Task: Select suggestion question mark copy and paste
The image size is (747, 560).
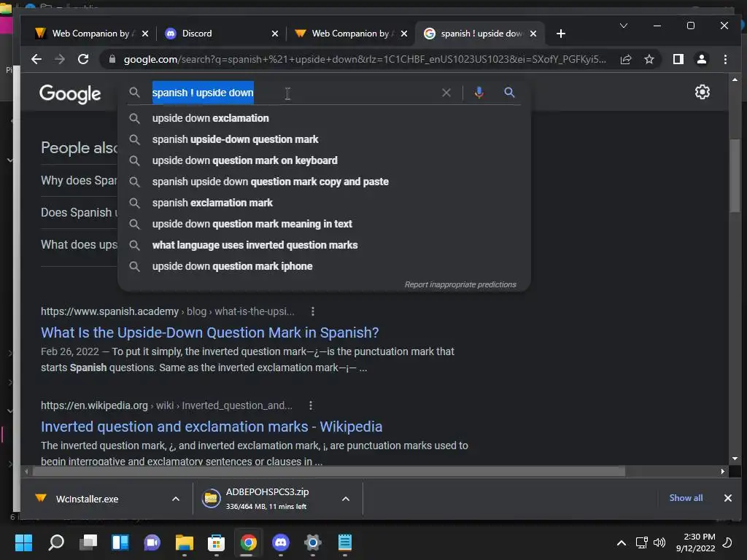Action: [x=324, y=182]
